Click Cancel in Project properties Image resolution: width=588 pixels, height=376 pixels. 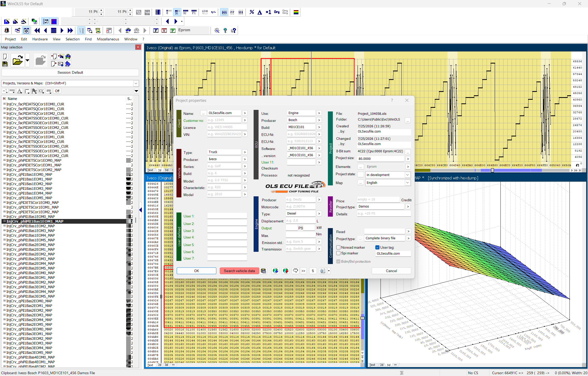(x=391, y=271)
